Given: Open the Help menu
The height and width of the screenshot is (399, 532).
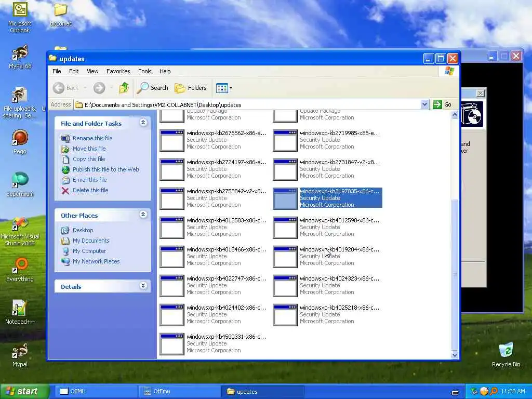Looking at the screenshot, I should point(165,71).
